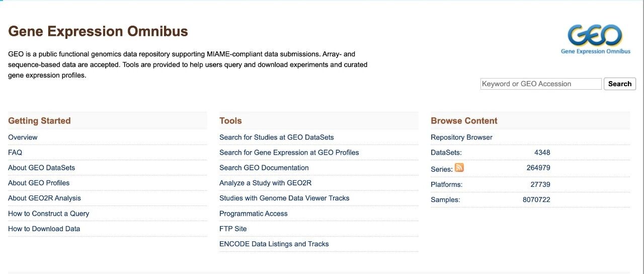The width and height of the screenshot is (644, 274).
Task: Go to Programmatic Access page
Action: (253, 214)
